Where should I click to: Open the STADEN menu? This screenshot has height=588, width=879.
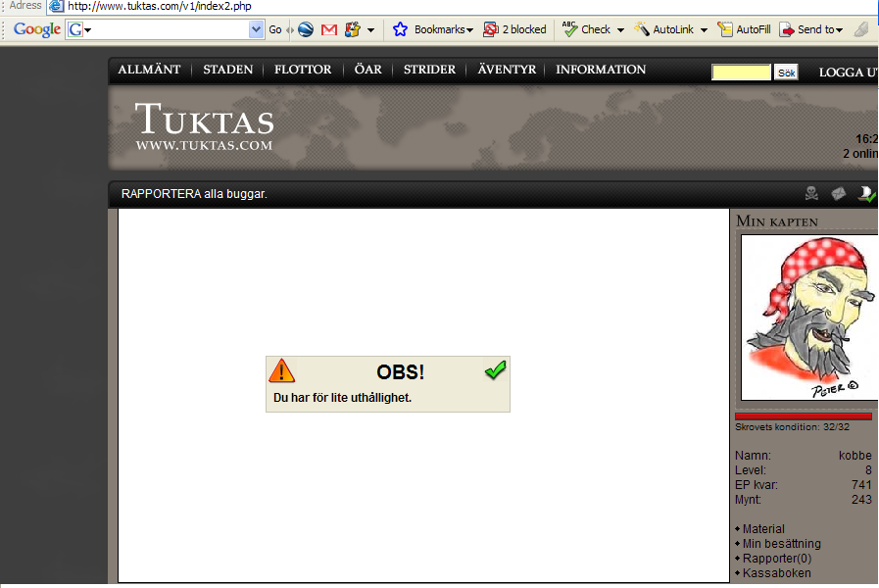pyautogui.click(x=227, y=70)
